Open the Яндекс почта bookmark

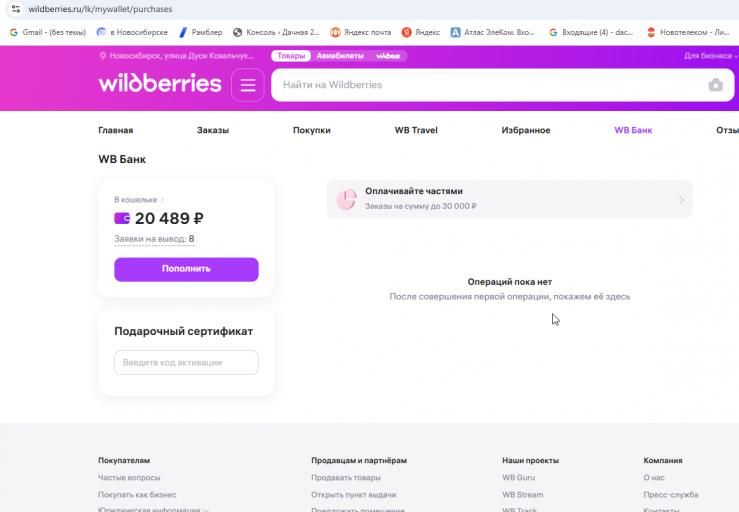361,32
